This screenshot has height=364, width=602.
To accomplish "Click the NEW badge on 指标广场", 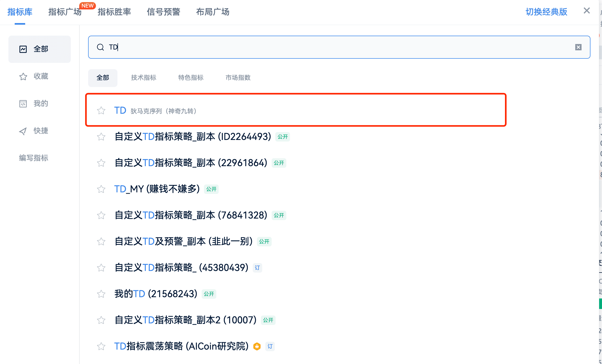I will click(x=88, y=6).
